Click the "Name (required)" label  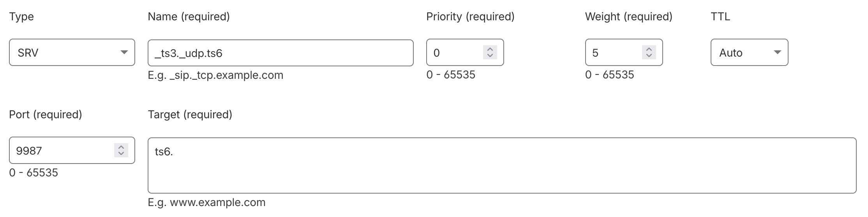[x=189, y=16]
